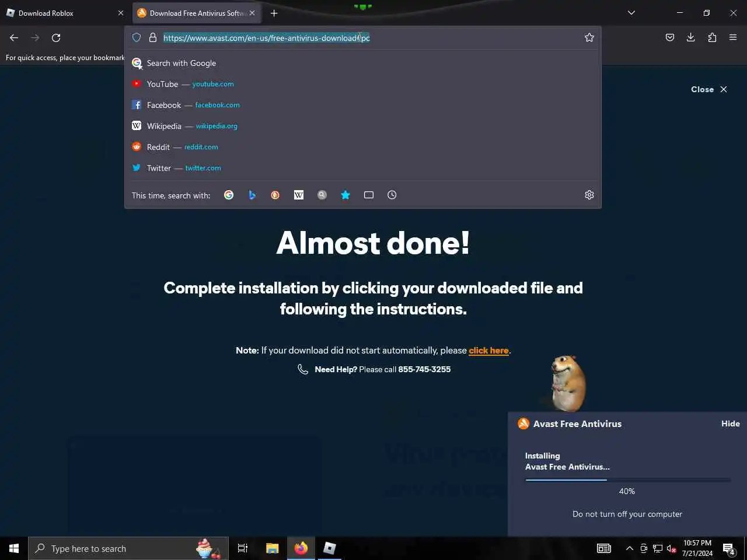
Task: Select the gray magnifier search engine icon
Action: click(x=322, y=195)
